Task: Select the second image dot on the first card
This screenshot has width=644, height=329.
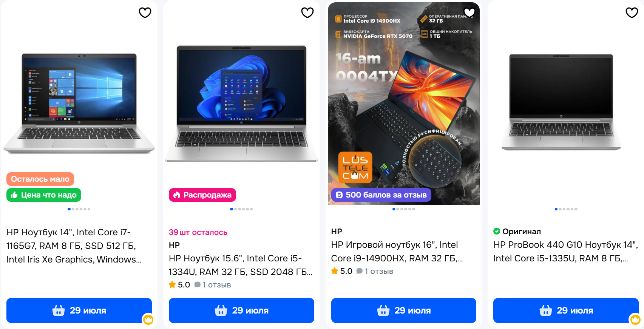Action: click(73, 209)
